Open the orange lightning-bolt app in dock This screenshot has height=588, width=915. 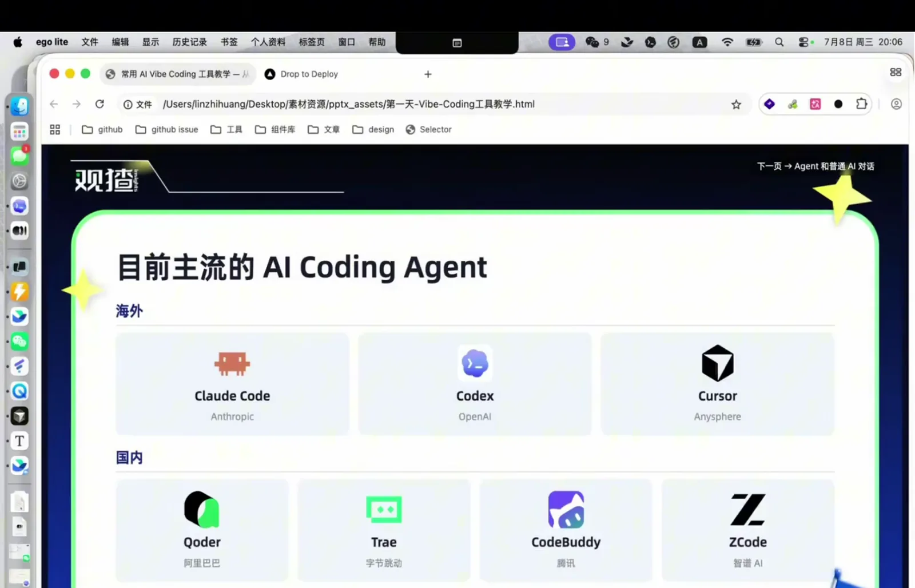(19, 292)
